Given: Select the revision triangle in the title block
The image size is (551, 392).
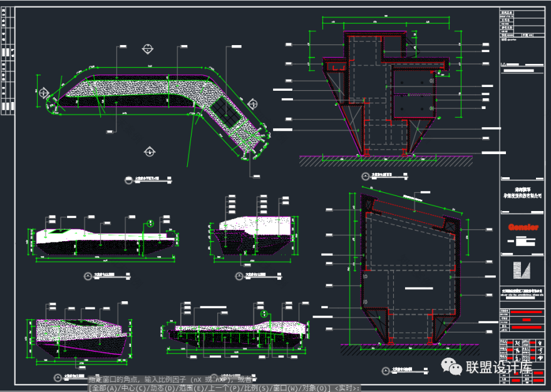Looking at the screenshot, I should [x=505, y=65].
